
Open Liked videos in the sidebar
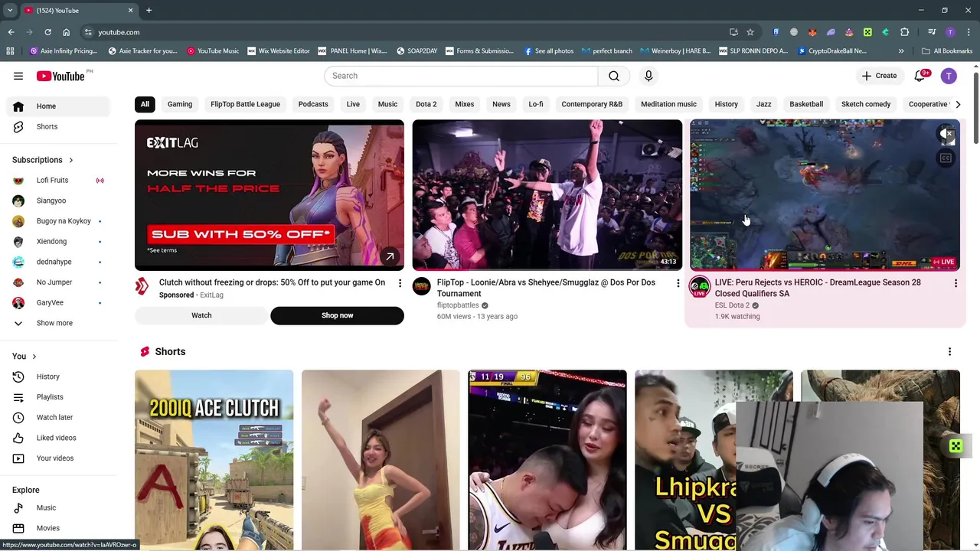tap(60, 438)
